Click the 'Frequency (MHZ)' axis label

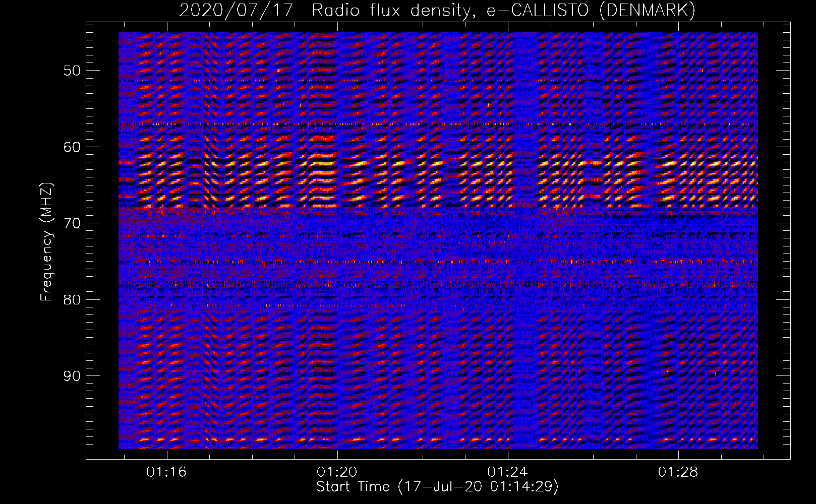point(46,242)
